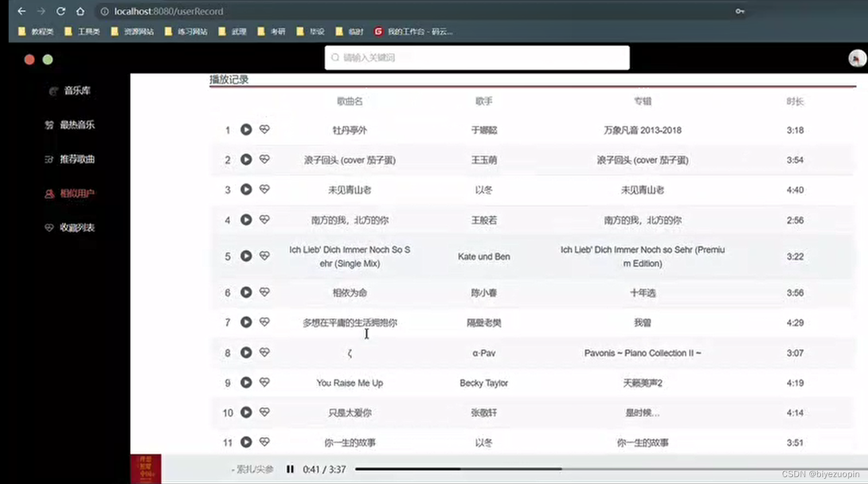Open the 考研 bookmarks folder
The width and height of the screenshot is (868, 484).
click(272, 32)
